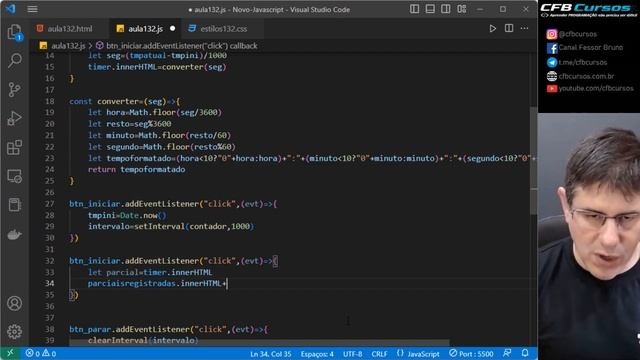The image size is (640, 360).
Task: Change the UTF-8 encoding setting
Action: pos(353,354)
